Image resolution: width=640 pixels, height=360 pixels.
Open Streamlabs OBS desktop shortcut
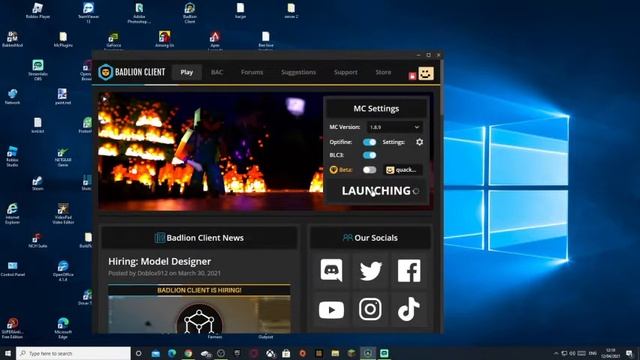[38, 70]
